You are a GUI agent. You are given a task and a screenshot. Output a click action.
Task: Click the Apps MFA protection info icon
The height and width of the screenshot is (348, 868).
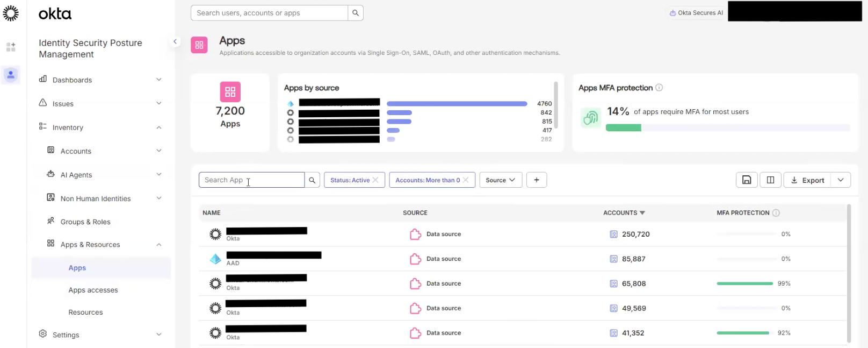tap(659, 88)
